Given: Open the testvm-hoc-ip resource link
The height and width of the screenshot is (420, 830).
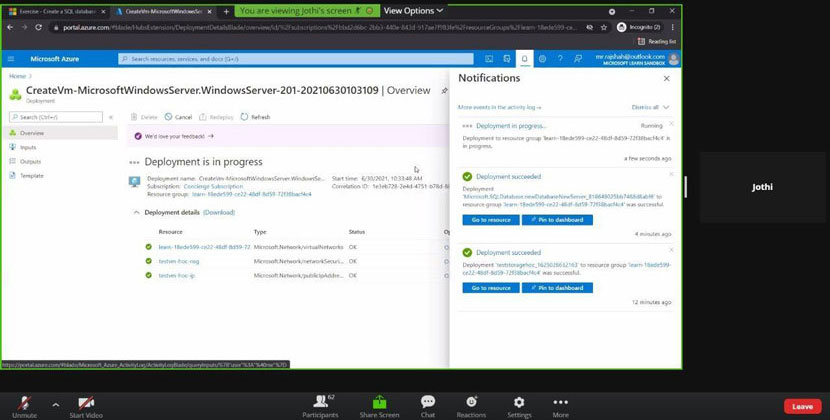Looking at the screenshot, I should (x=177, y=275).
